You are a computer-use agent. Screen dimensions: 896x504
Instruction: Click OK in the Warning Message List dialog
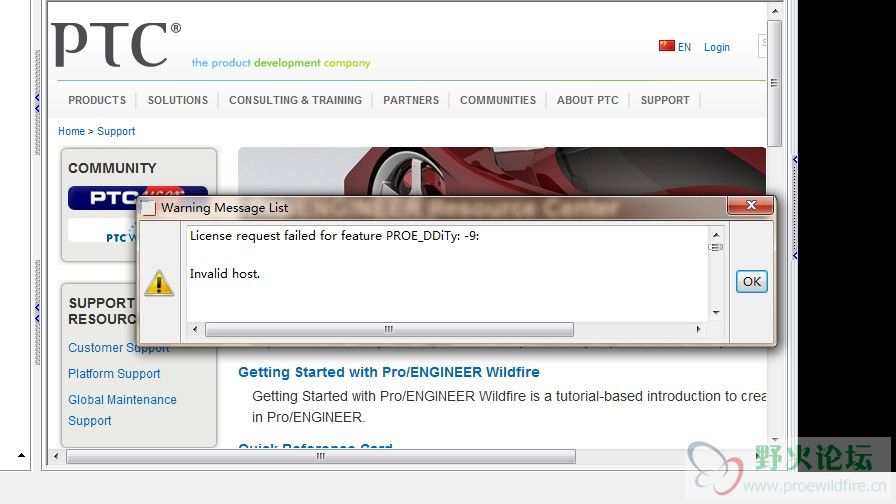[751, 281]
